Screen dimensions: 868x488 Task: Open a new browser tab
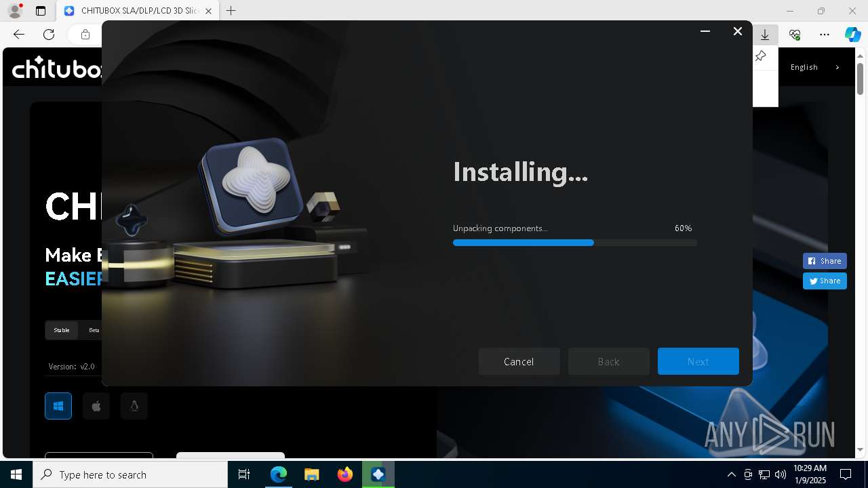231,11
